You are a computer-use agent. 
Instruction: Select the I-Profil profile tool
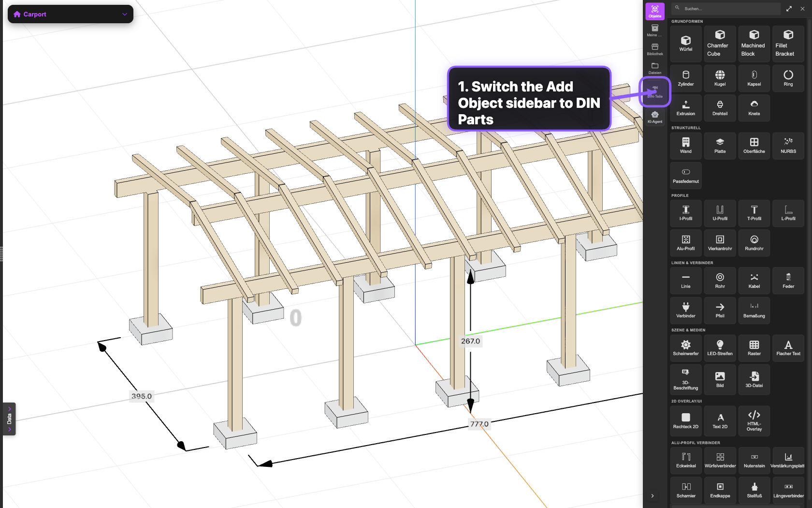coord(685,213)
